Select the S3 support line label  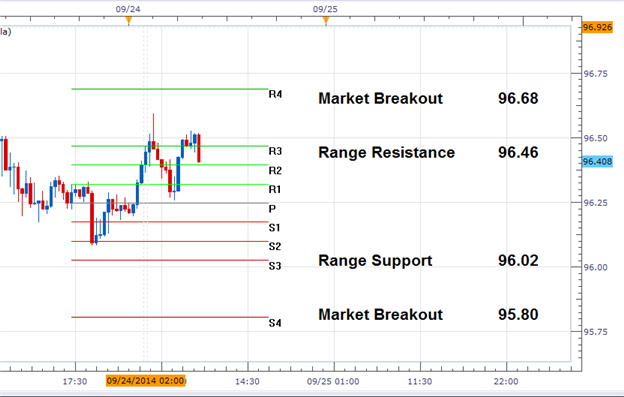click(275, 266)
